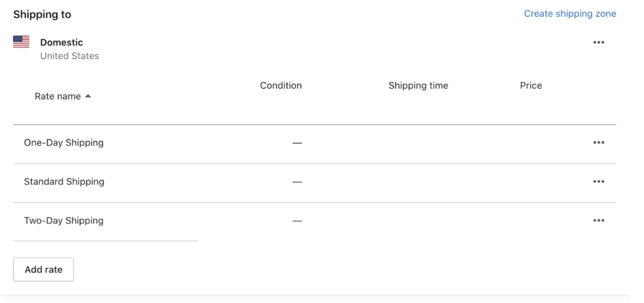Click the Condition column header
Screen dimensions: 644x303
[281, 86]
